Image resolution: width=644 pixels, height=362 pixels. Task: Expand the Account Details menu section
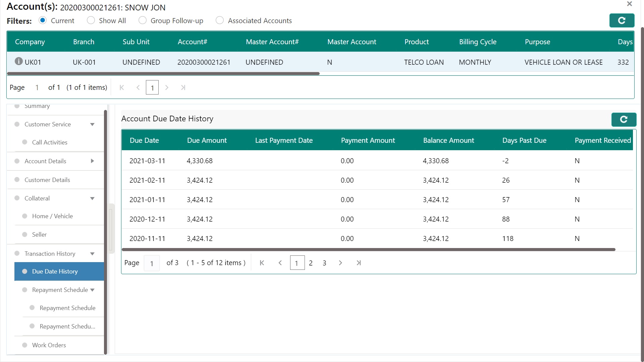92,161
